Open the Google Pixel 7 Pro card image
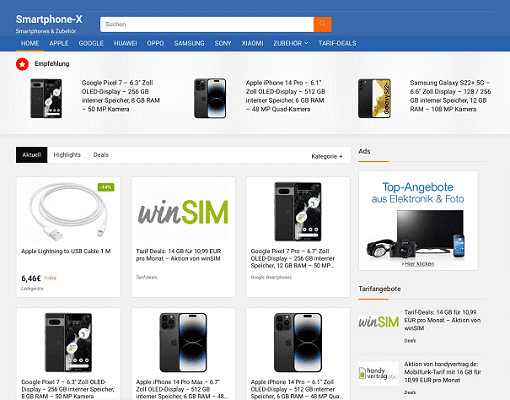Screen dimensions: 510x400 click(x=298, y=212)
